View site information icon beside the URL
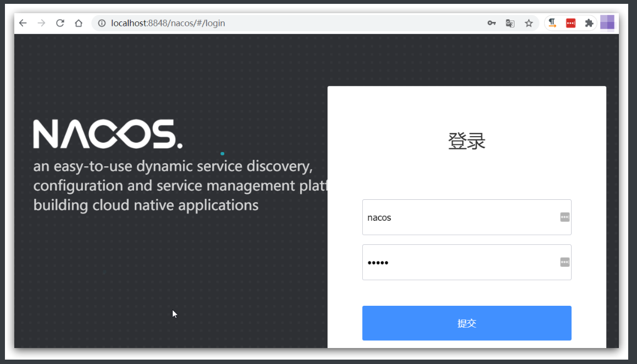This screenshot has height=364, width=637. (x=102, y=23)
